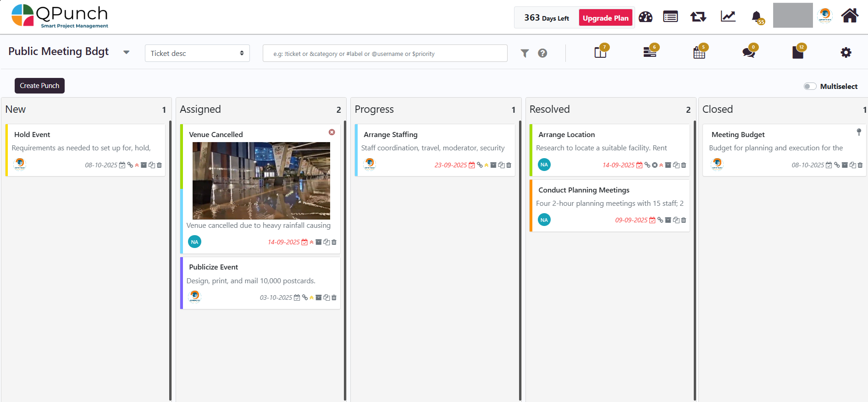This screenshot has height=402, width=868.
Task: Go to home via house icon
Action: coord(849,16)
